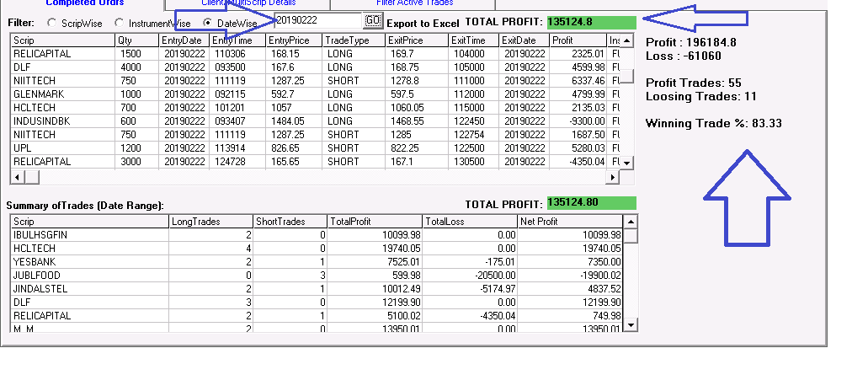Click the total loss value -20500.00
The height and width of the screenshot is (391, 868).
497,276
